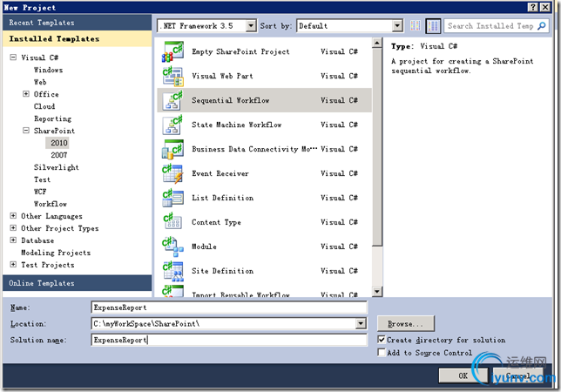Click the "Content Type" template name
This screenshot has height=392, width=561.
[216, 222]
